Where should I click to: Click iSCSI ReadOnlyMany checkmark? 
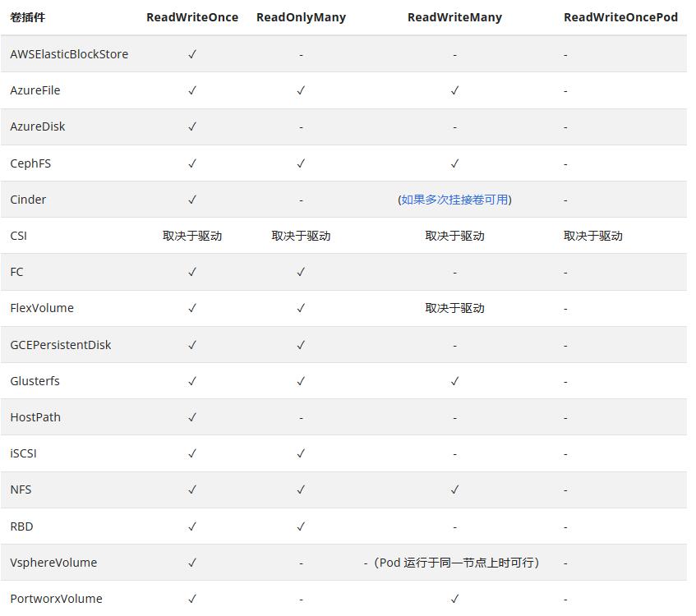(301, 453)
